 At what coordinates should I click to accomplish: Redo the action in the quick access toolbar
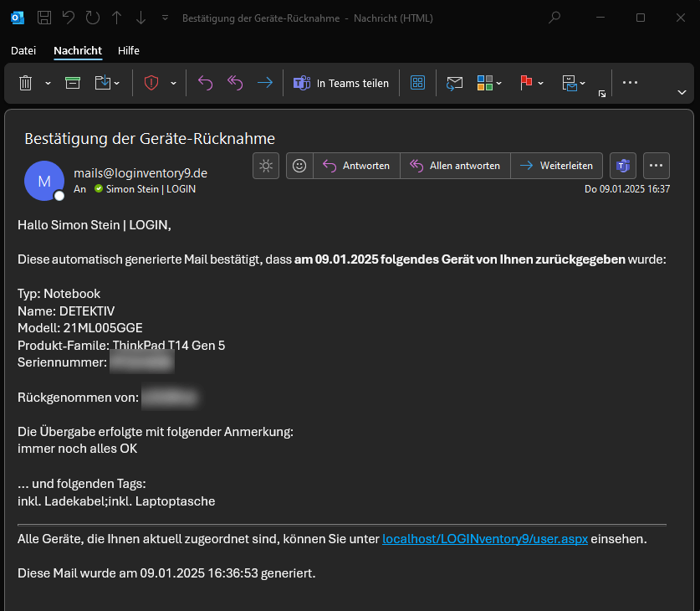click(93, 18)
